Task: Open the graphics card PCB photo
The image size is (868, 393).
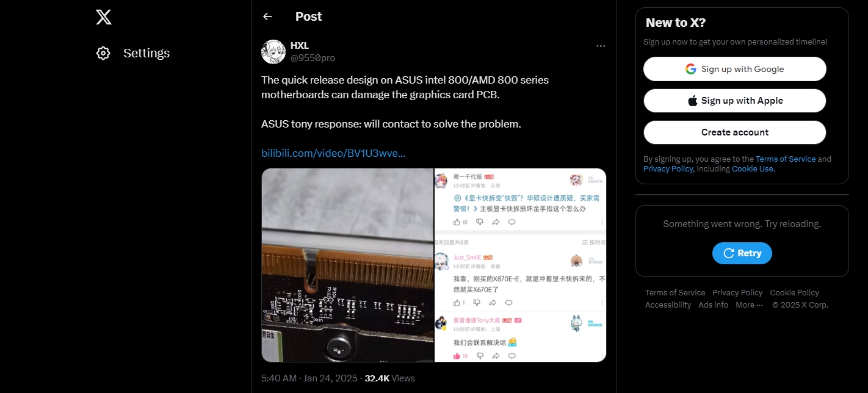Action: [x=347, y=265]
